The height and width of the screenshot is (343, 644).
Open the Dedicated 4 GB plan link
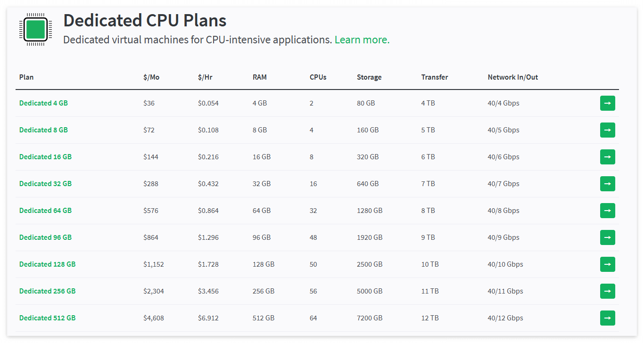click(43, 103)
